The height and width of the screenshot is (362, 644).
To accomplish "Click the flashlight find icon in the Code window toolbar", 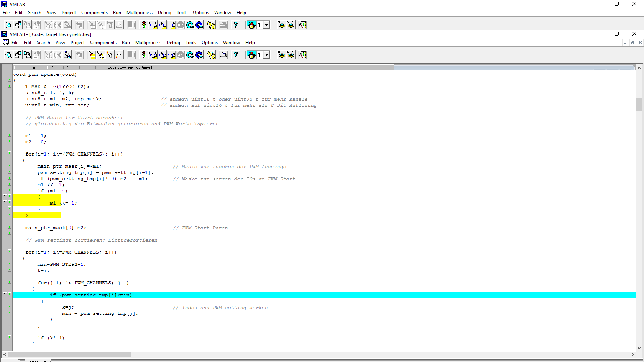I will click(91, 55).
